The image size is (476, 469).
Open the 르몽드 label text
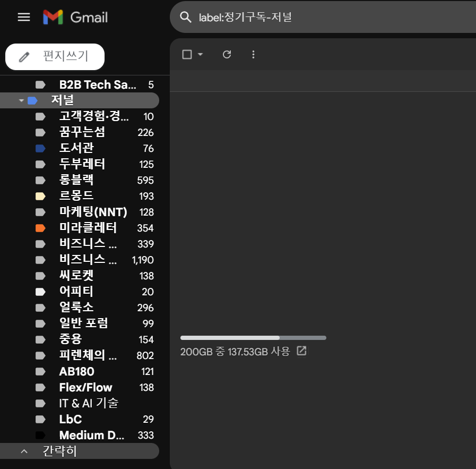[76, 195]
